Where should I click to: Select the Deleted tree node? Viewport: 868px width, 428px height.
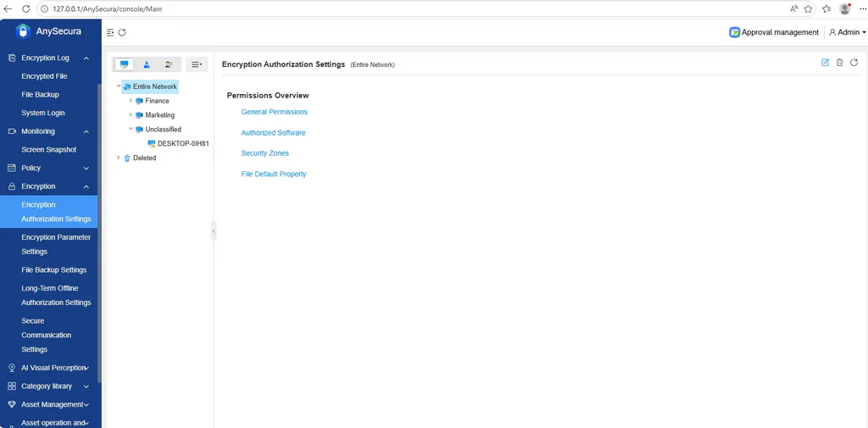[x=144, y=158]
